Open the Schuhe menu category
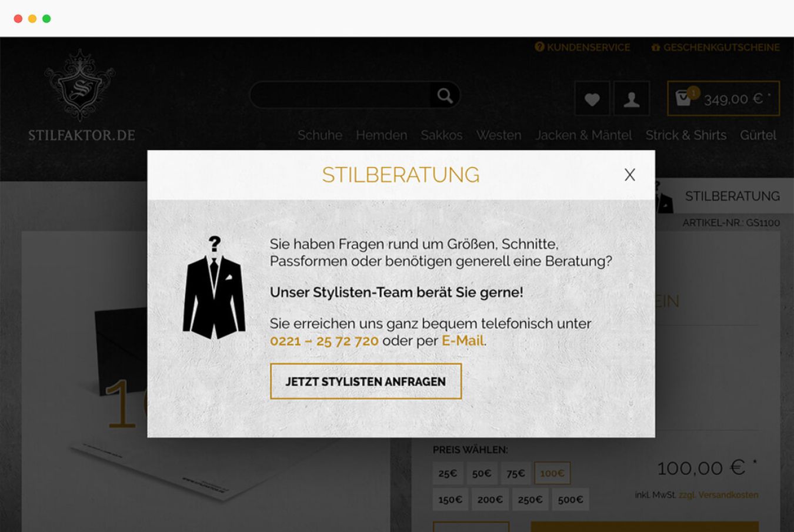Screen dimensions: 794x532 click(x=320, y=135)
